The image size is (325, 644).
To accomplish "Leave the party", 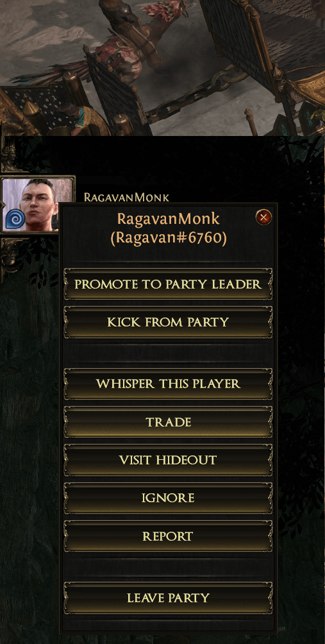I will click(168, 598).
